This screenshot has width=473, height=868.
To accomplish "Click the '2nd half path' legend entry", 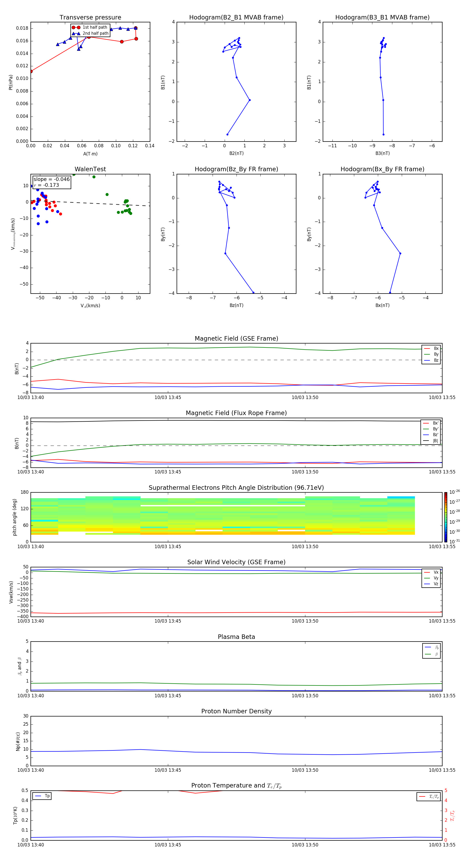I will [90, 33].
